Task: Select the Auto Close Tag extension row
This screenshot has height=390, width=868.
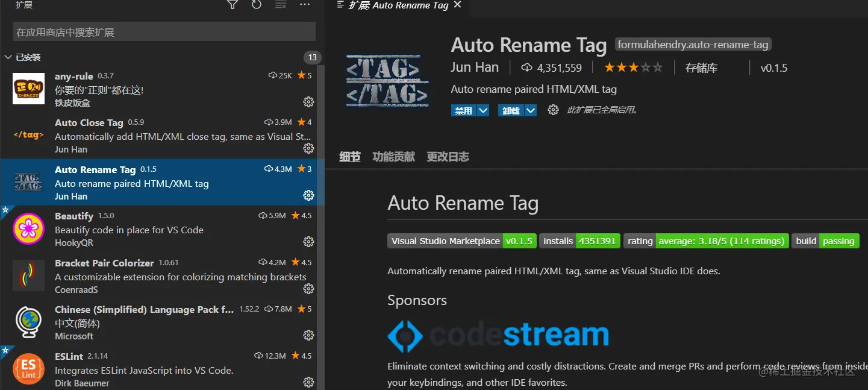Action: tap(158, 136)
